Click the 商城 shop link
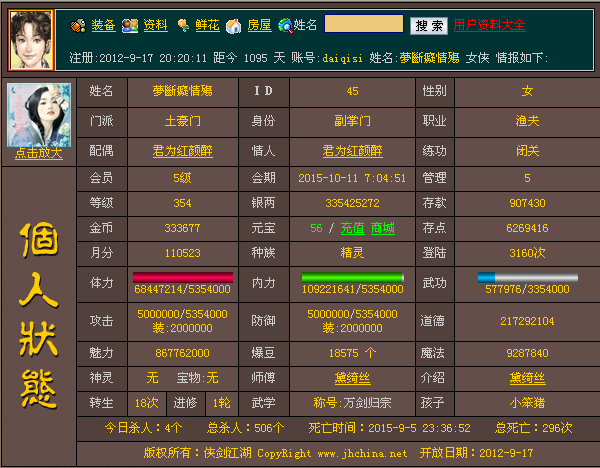The width and height of the screenshot is (600, 468). pyautogui.click(x=383, y=228)
